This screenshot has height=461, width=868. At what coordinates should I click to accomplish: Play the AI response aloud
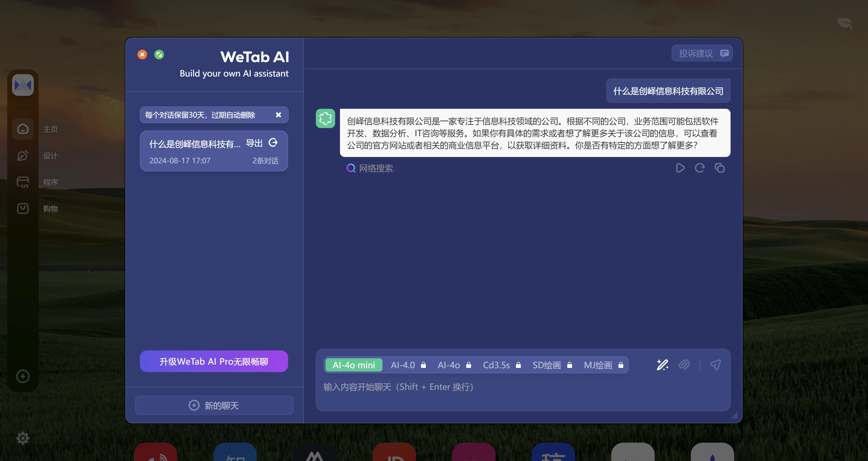[x=680, y=168]
